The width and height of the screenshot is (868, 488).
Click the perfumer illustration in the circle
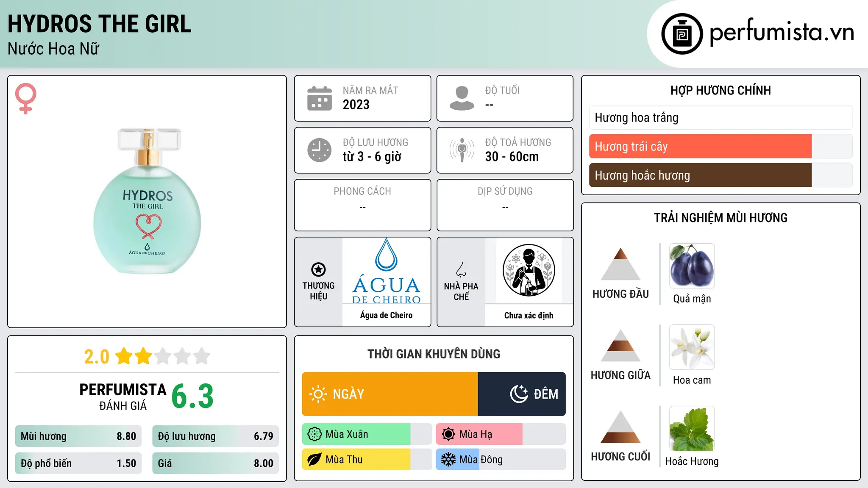tap(529, 270)
